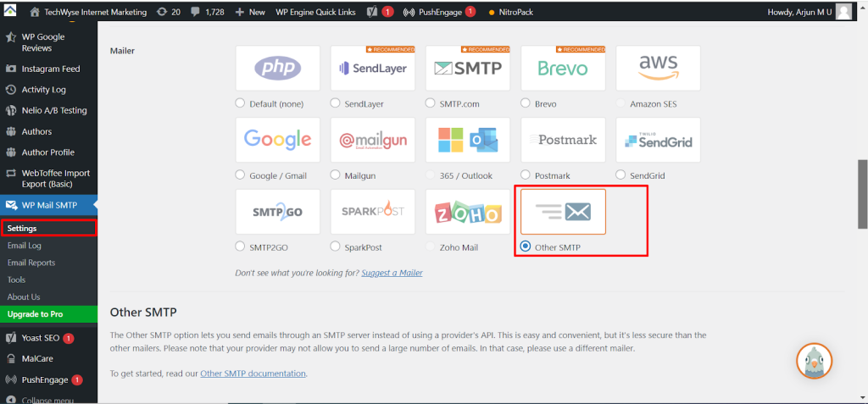Click the updates icon showing 20
The height and width of the screenshot is (404, 868).
pos(163,12)
